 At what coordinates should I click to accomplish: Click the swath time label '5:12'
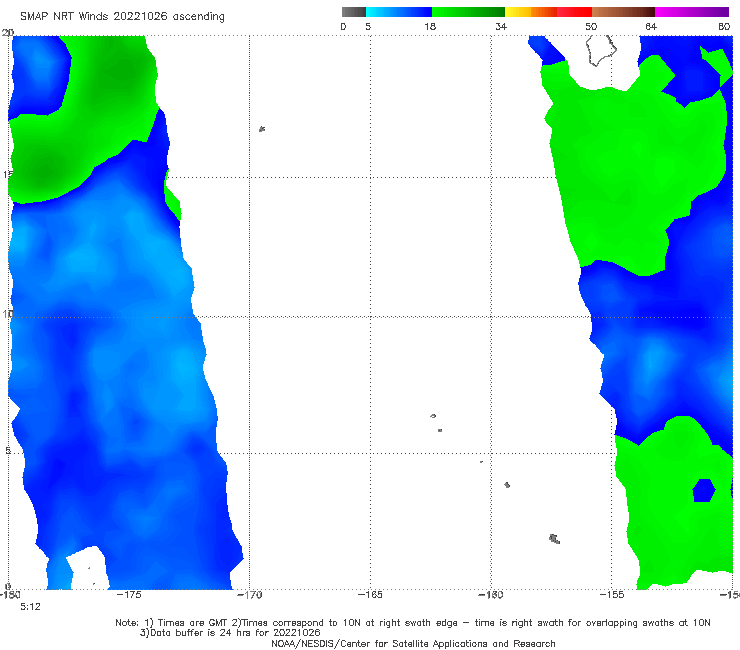pyautogui.click(x=30, y=607)
